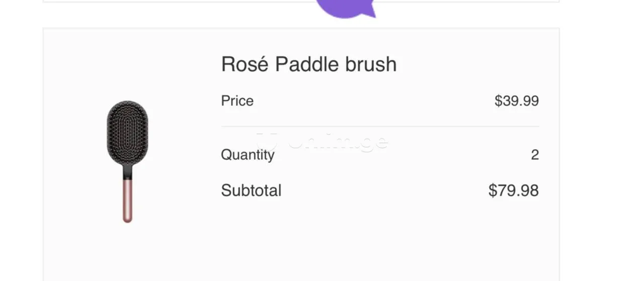Screen dimensions: 644x281
Task: Click the faint watermark text over the card
Action: [338, 142]
